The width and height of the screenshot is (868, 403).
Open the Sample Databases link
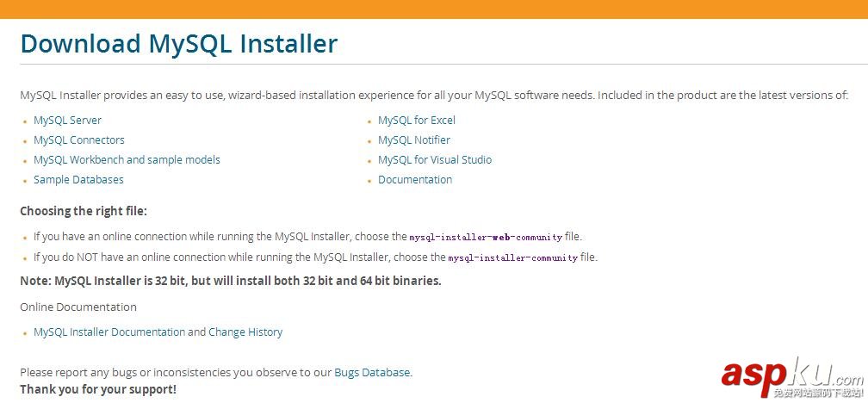point(78,180)
